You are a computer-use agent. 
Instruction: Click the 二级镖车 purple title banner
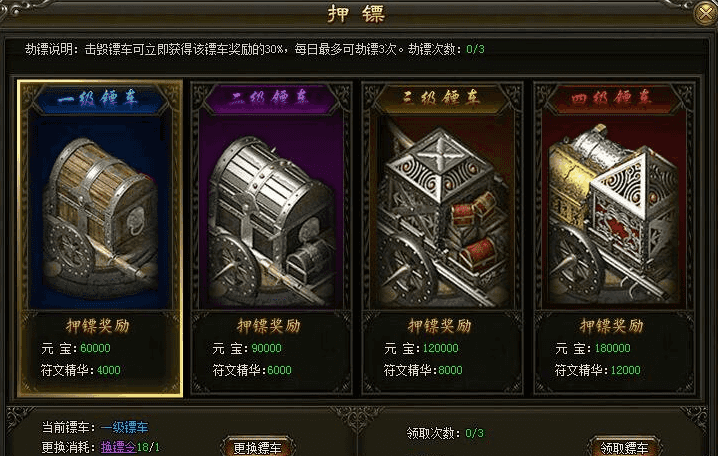tap(271, 98)
